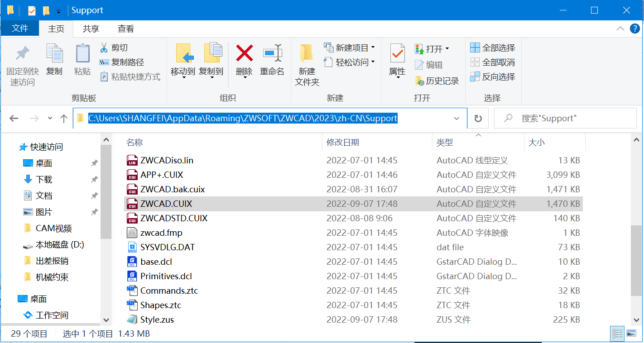Click 复制路径 in the ribbon
644x343 pixels.
pos(122,62)
